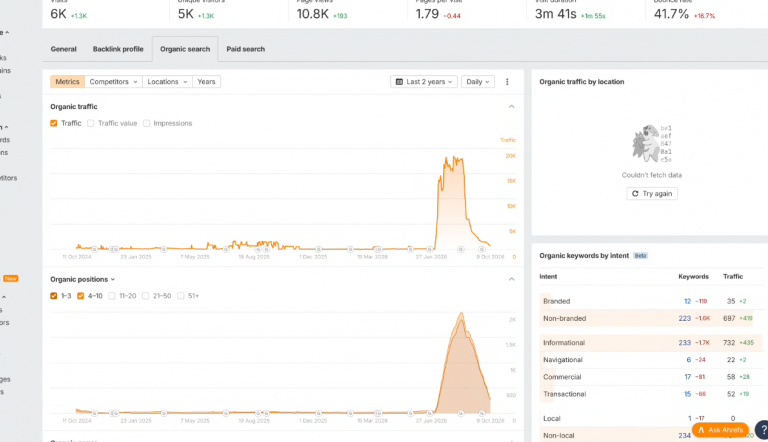The height and width of the screenshot is (442, 768).
Task: Click the Intent column header
Action: coord(548,277)
